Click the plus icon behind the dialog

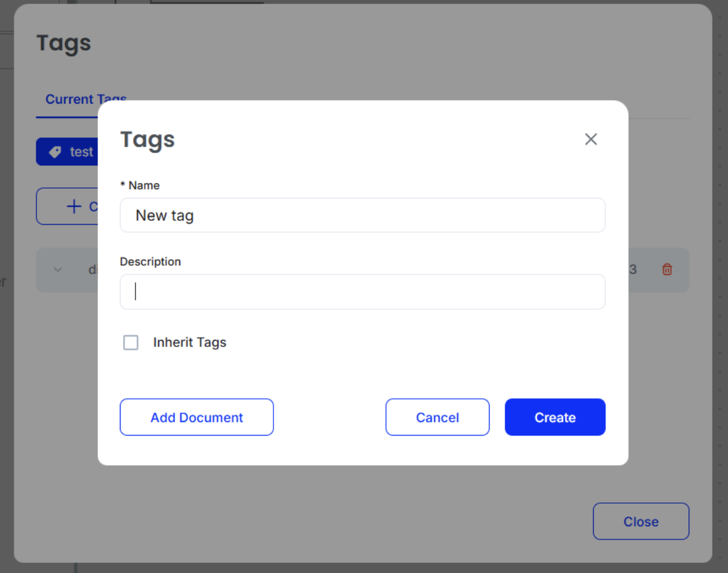(74, 207)
